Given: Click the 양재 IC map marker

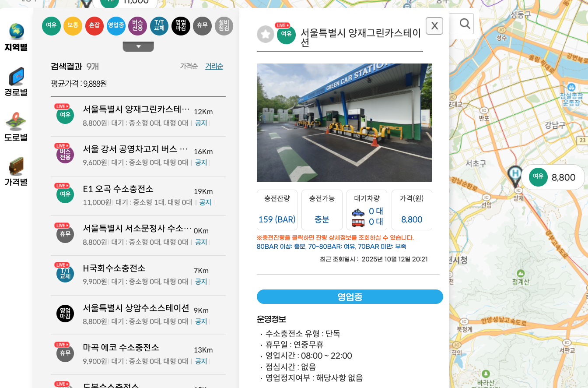Looking at the screenshot, I should pos(518,190).
